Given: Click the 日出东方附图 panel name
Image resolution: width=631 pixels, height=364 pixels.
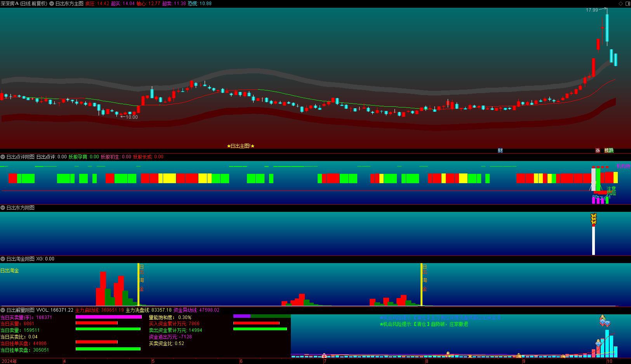Looking at the screenshot, I should pos(20,208).
